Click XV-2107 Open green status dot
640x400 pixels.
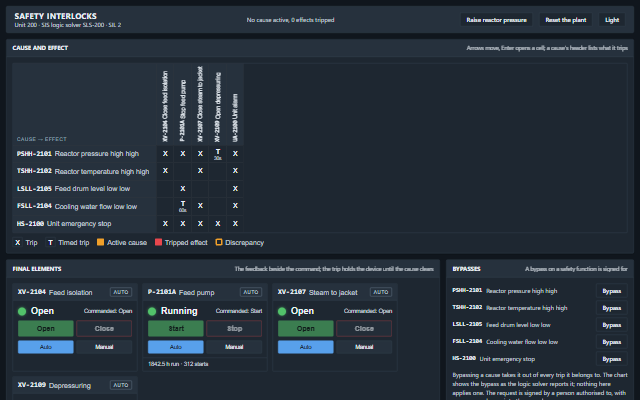pos(282,311)
